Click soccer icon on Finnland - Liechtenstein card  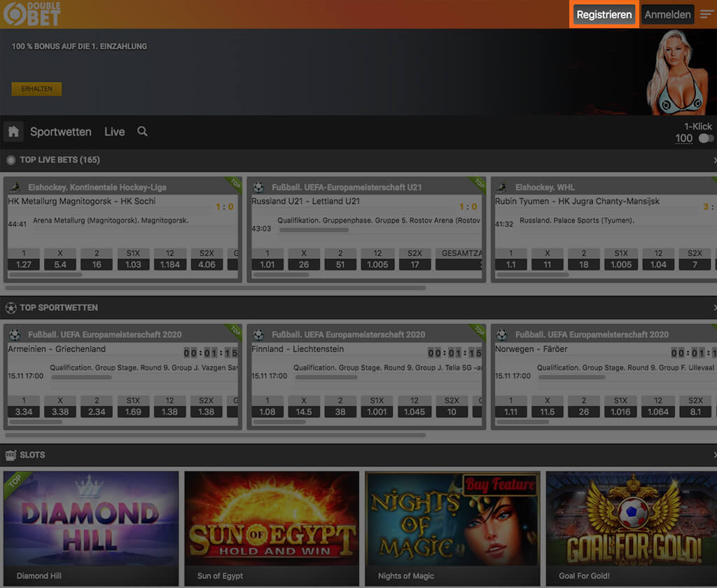point(258,335)
